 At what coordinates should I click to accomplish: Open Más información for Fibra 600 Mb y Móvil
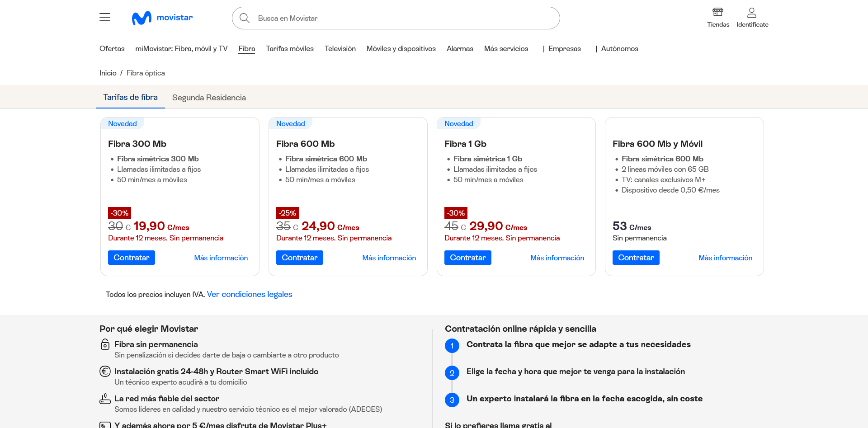726,258
